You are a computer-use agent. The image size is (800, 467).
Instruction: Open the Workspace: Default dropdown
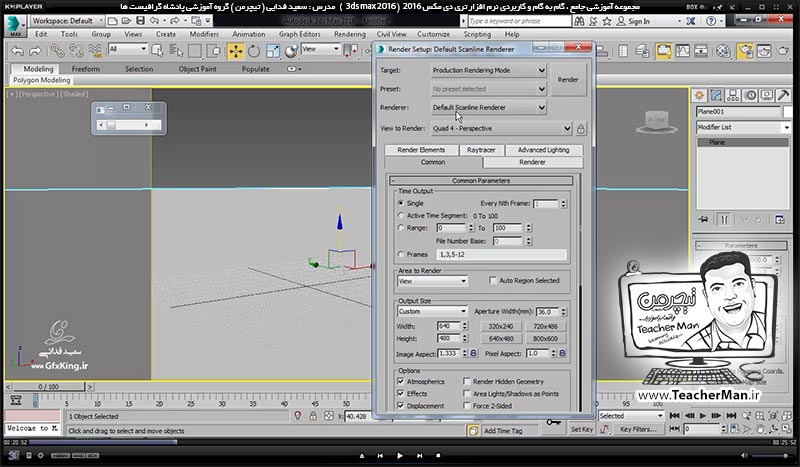click(x=67, y=21)
